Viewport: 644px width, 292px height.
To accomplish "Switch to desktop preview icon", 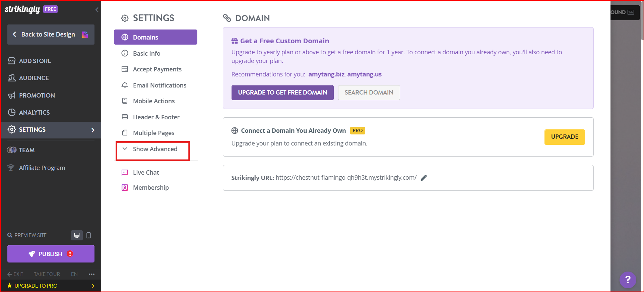I will coord(77,235).
